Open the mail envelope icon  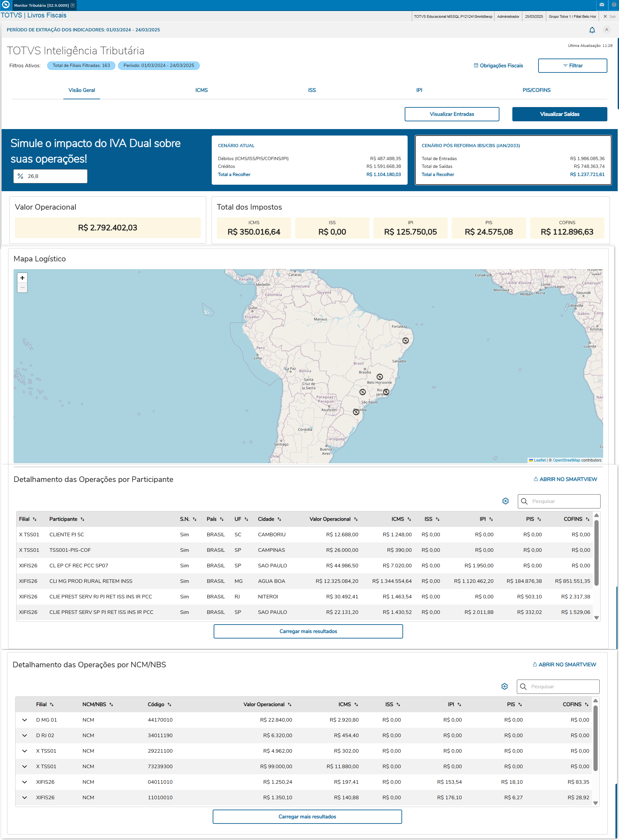(x=602, y=5)
